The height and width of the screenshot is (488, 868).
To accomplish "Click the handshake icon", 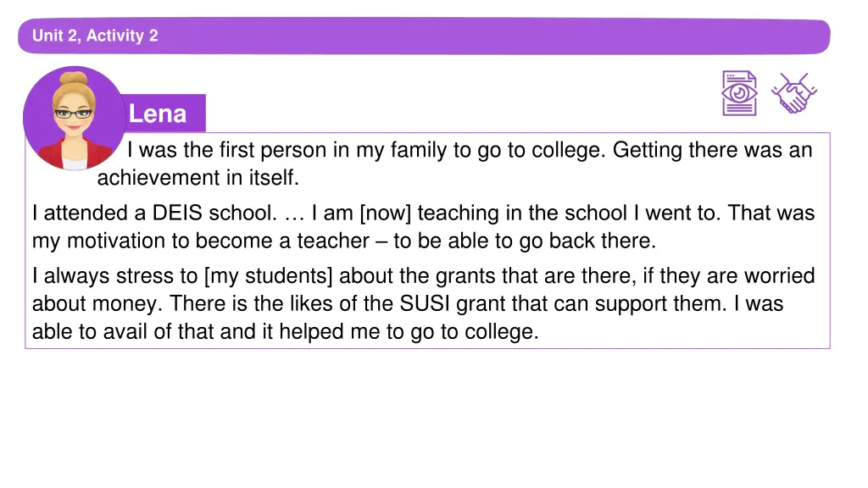I will point(793,93).
